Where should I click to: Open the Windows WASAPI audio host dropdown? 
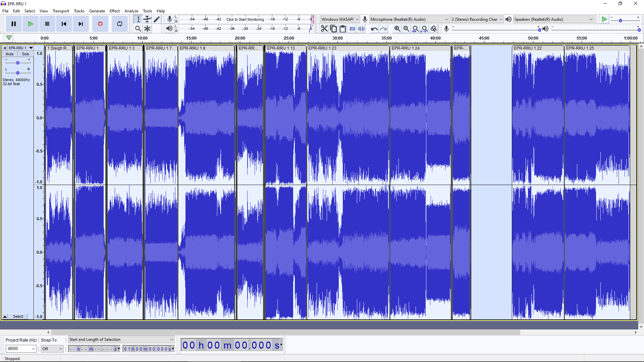(x=340, y=19)
